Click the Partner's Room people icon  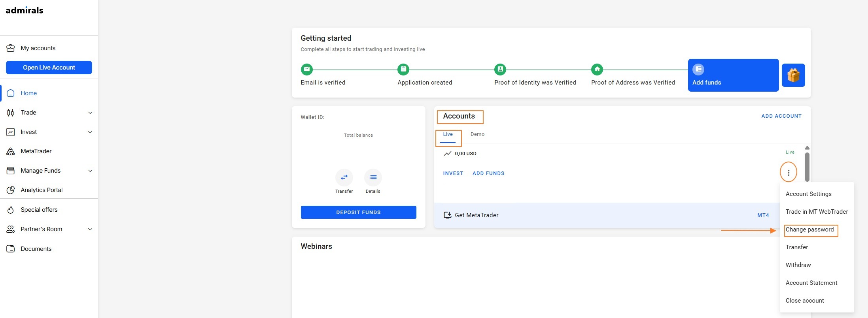(x=11, y=229)
